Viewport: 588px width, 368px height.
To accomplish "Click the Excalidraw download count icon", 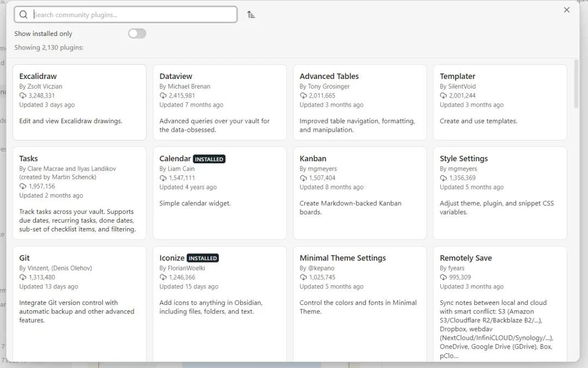I will coord(23,95).
